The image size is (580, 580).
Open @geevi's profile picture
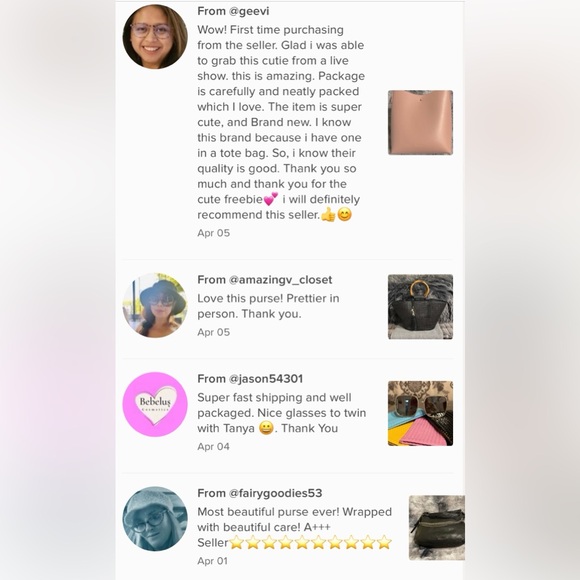155,37
